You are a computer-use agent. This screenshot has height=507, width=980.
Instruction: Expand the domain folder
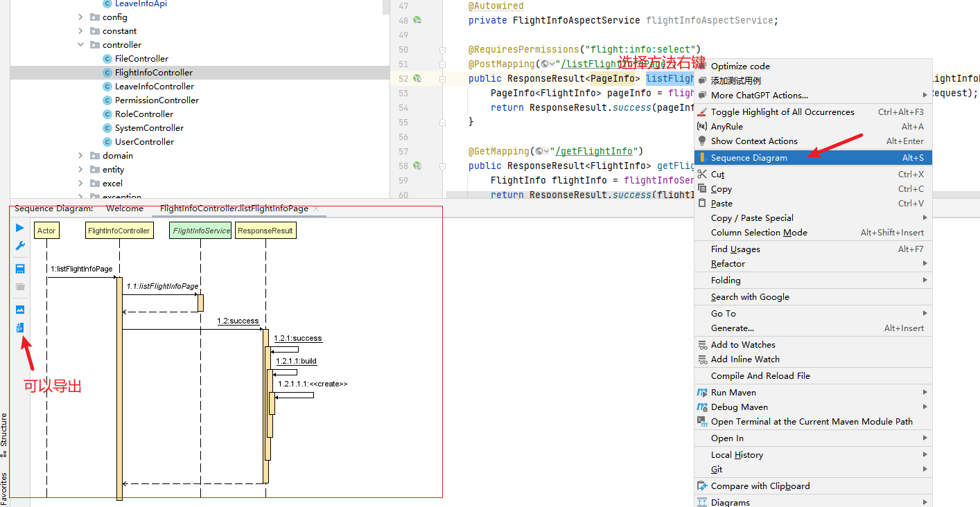[x=81, y=156]
